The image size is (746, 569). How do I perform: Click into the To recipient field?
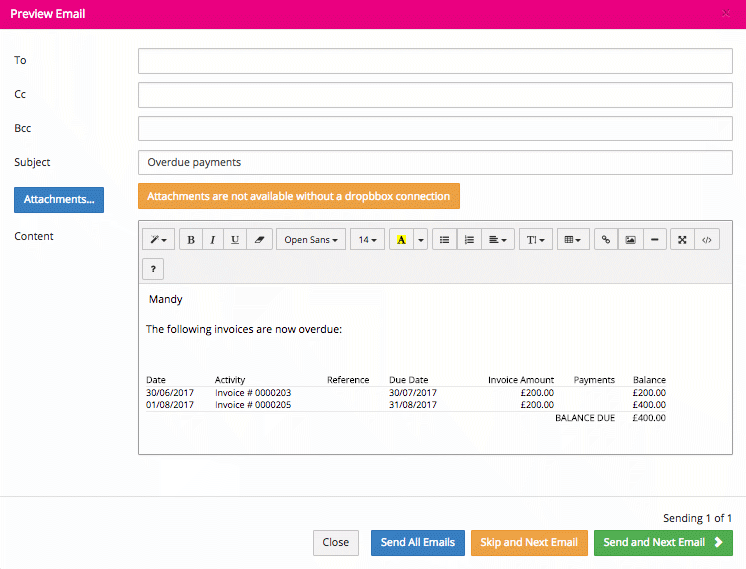point(435,61)
